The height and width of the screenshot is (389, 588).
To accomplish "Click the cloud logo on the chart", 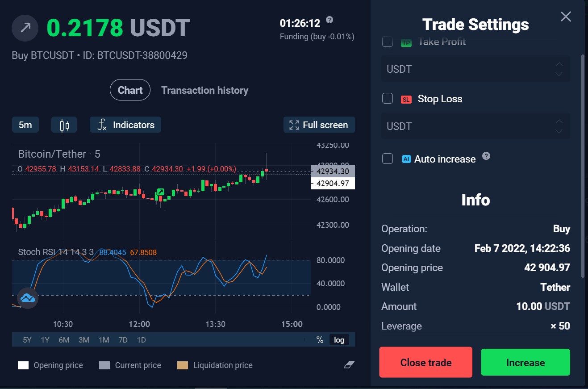I will click(x=28, y=298).
